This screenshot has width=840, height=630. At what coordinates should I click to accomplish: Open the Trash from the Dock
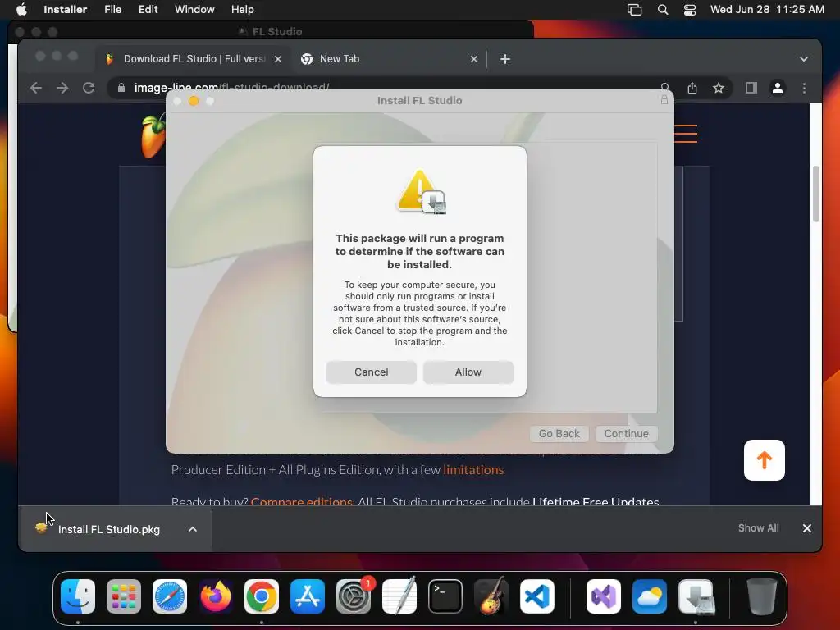click(762, 596)
